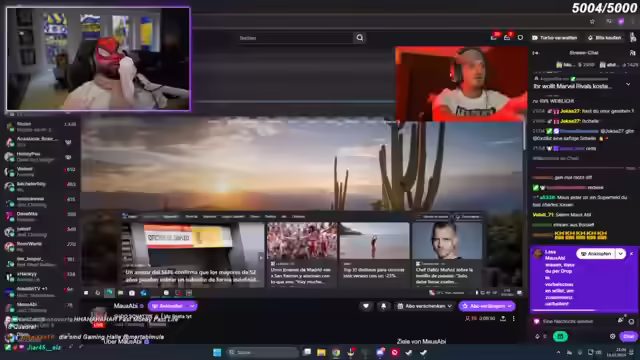Open the arrow beside the drop popup button

click(x=620, y=253)
